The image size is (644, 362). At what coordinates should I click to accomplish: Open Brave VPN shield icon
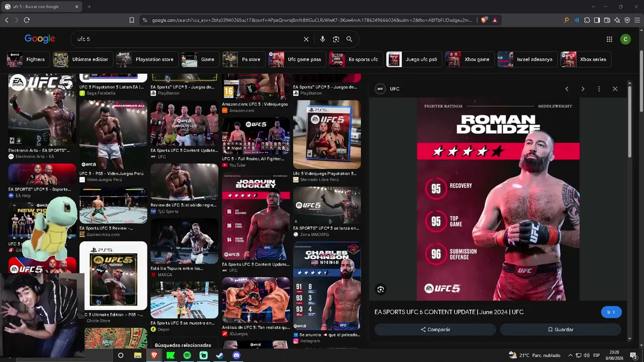click(x=627, y=20)
